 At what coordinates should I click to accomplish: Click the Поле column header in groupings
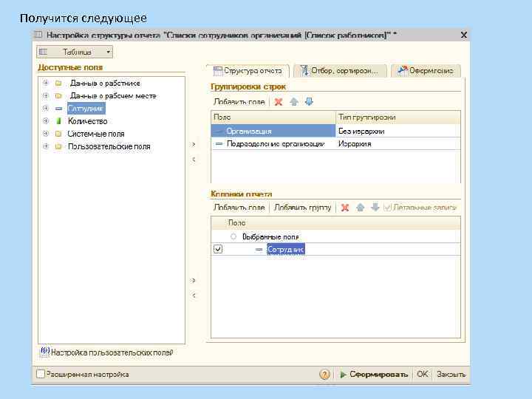tap(273, 117)
